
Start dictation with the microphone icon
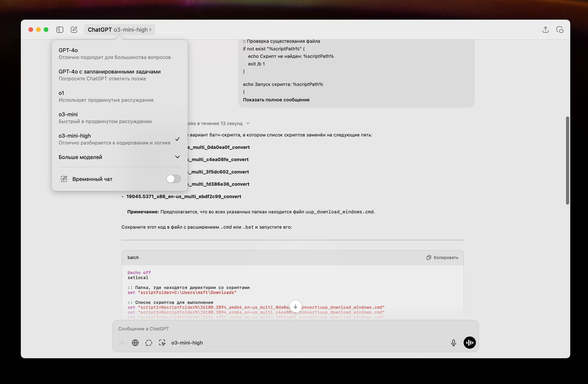coord(454,343)
